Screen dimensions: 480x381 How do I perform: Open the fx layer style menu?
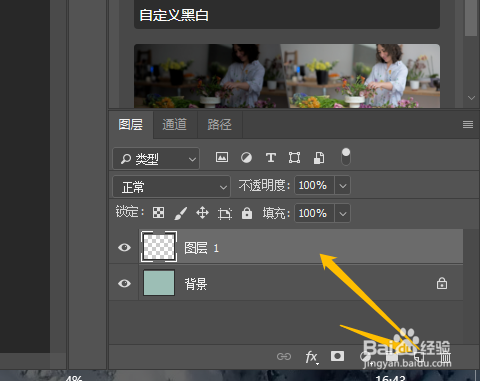pyautogui.click(x=312, y=357)
